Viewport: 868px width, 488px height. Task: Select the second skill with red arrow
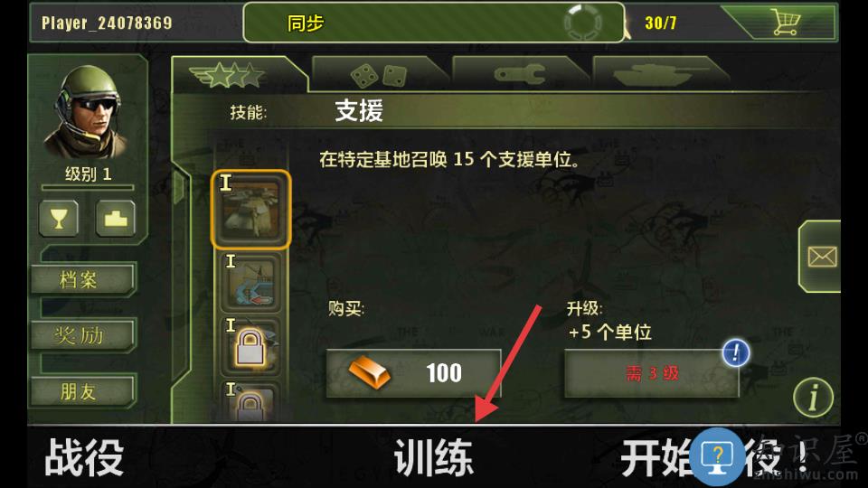(250, 282)
